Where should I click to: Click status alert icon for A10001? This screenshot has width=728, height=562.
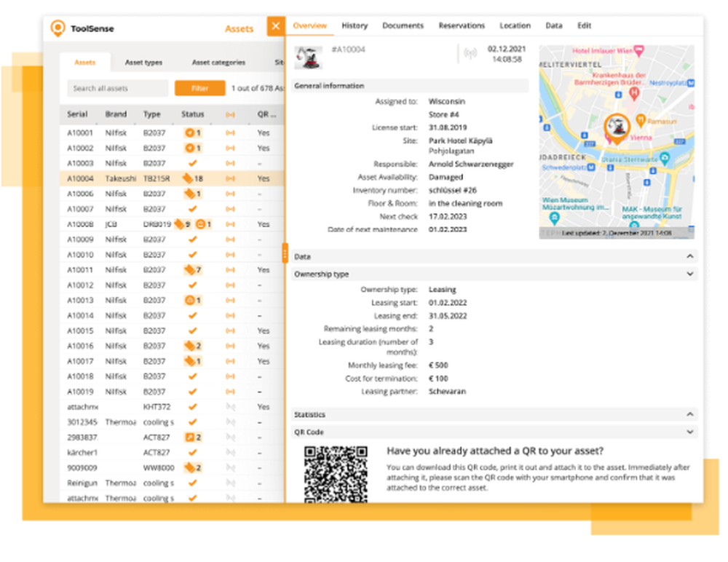(x=189, y=132)
